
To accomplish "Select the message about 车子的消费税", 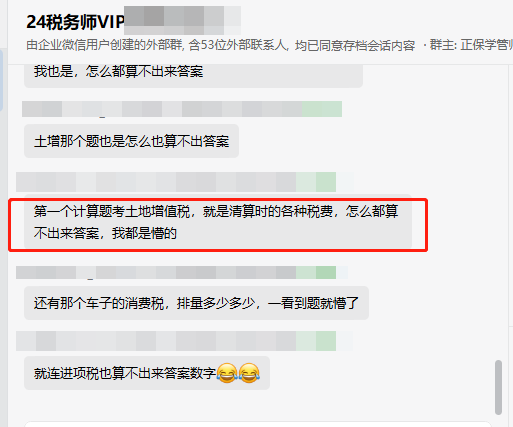I will (x=196, y=303).
